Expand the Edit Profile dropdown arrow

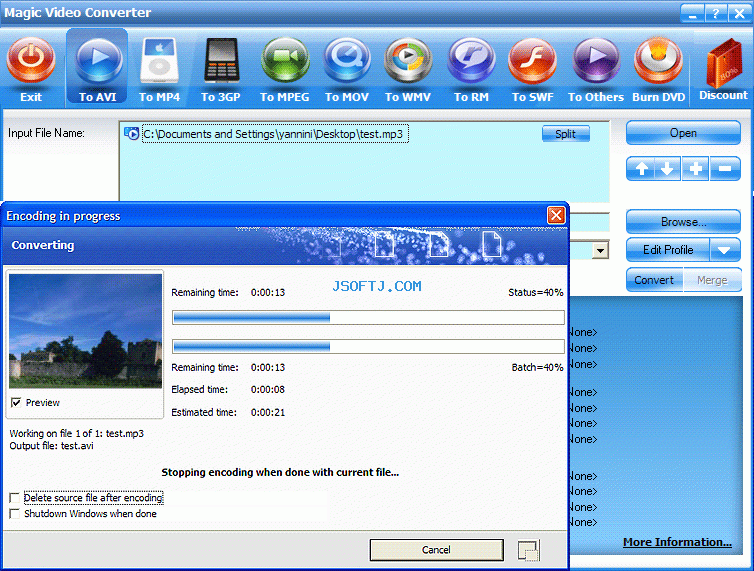click(x=724, y=250)
